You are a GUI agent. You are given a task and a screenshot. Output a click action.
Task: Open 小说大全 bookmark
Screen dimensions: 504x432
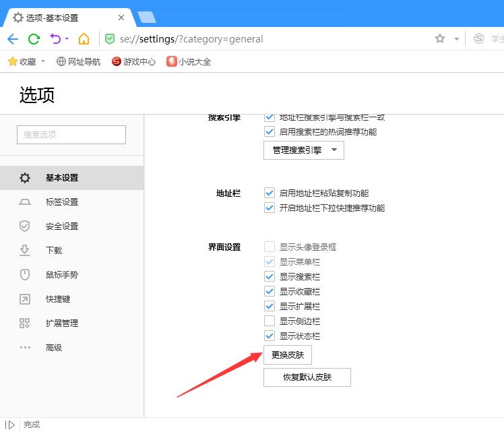[189, 61]
